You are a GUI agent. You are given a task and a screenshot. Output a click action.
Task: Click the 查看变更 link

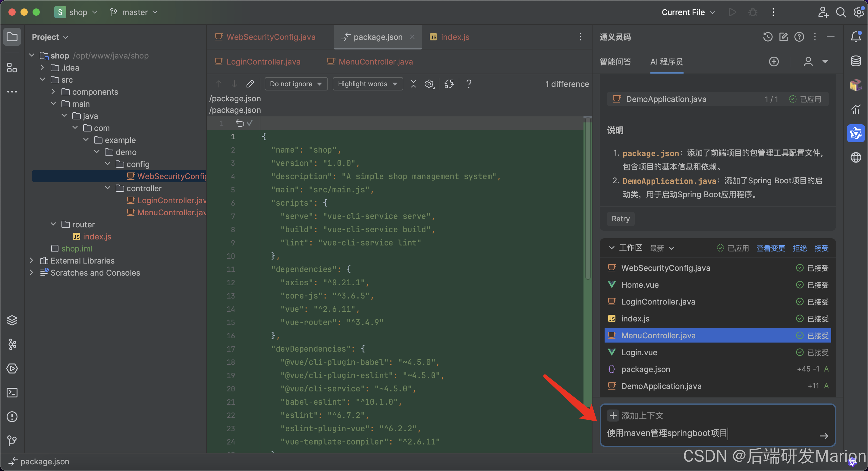(x=770, y=248)
